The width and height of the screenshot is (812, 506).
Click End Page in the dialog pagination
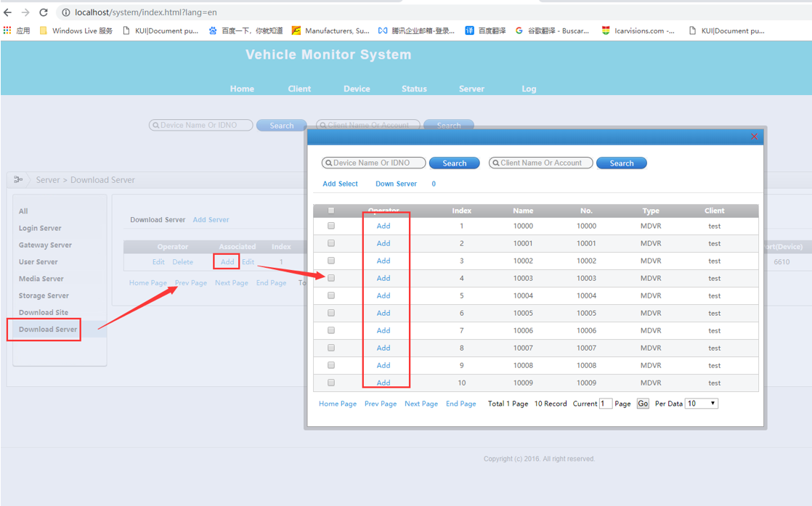click(x=461, y=404)
